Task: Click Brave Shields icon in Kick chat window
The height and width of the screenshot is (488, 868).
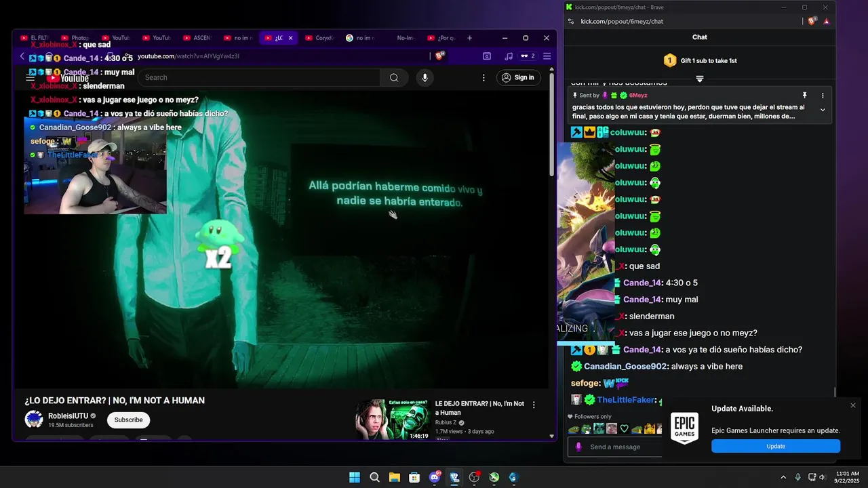Action: click(x=812, y=21)
